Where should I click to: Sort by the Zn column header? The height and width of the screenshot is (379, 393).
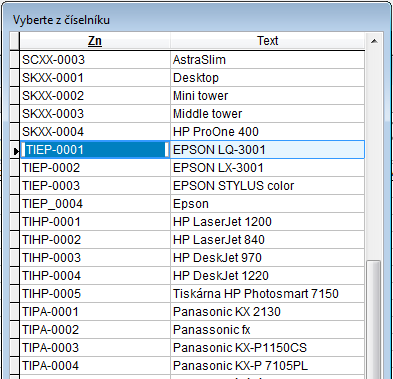(95, 41)
